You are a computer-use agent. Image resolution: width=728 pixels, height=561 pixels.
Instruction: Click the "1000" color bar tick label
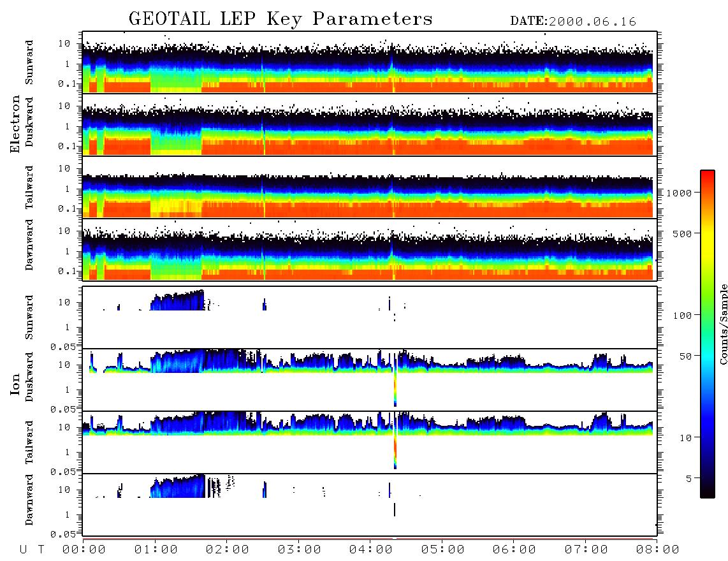(x=679, y=193)
